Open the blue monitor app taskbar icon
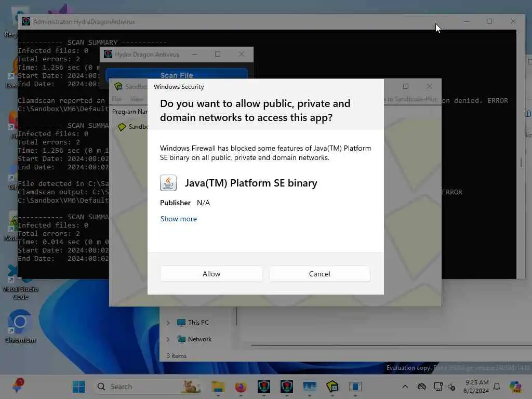 [310, 387]
